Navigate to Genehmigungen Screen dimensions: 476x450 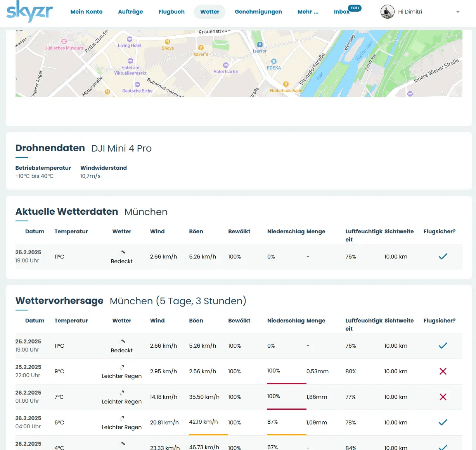(x=258, y=12)
